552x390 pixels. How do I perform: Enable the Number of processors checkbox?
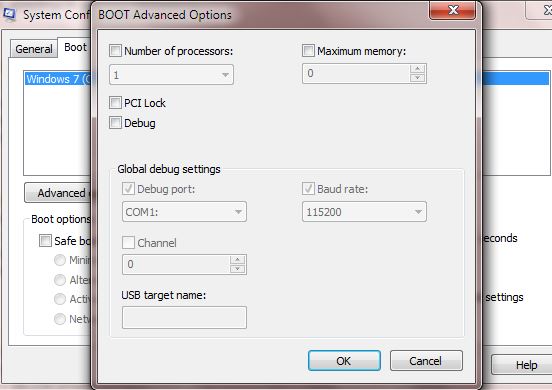pyautogui.click(x=115, y=51)
